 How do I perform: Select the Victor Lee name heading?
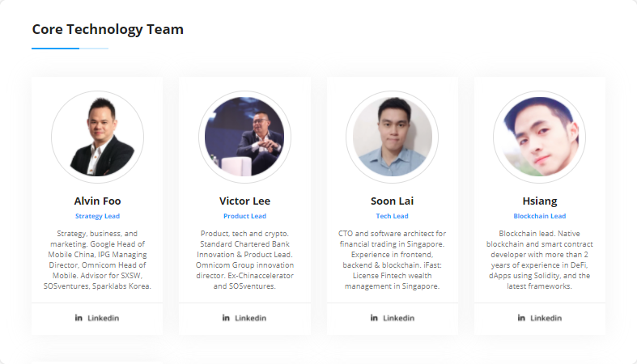[x=244, y=201]
